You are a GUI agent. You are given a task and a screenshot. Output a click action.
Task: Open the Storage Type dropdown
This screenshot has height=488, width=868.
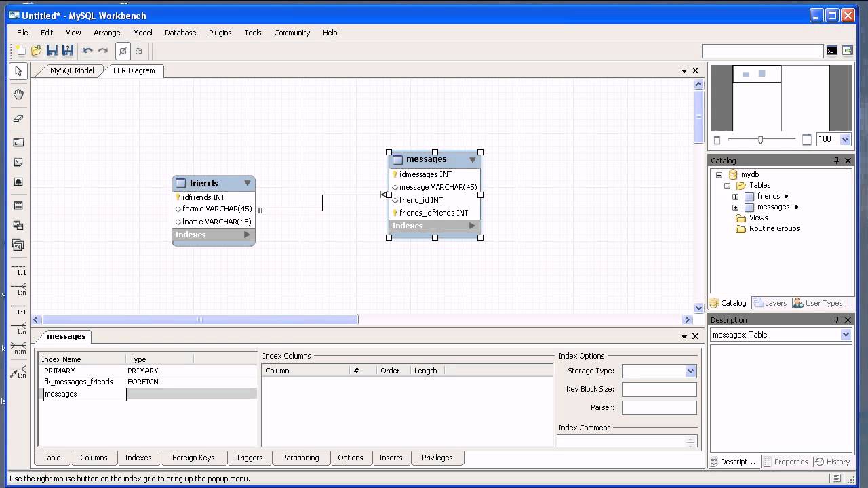pyautogui.click(x=690, y=371)
